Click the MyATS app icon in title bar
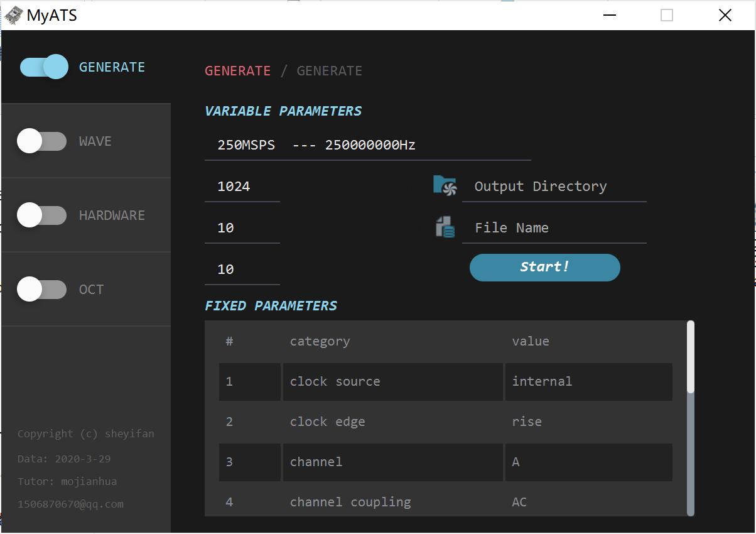756x534 pixels. point(13,15)
